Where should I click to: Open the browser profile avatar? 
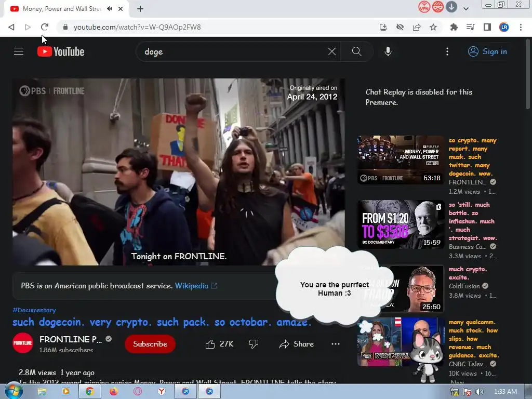coord(504,27)
